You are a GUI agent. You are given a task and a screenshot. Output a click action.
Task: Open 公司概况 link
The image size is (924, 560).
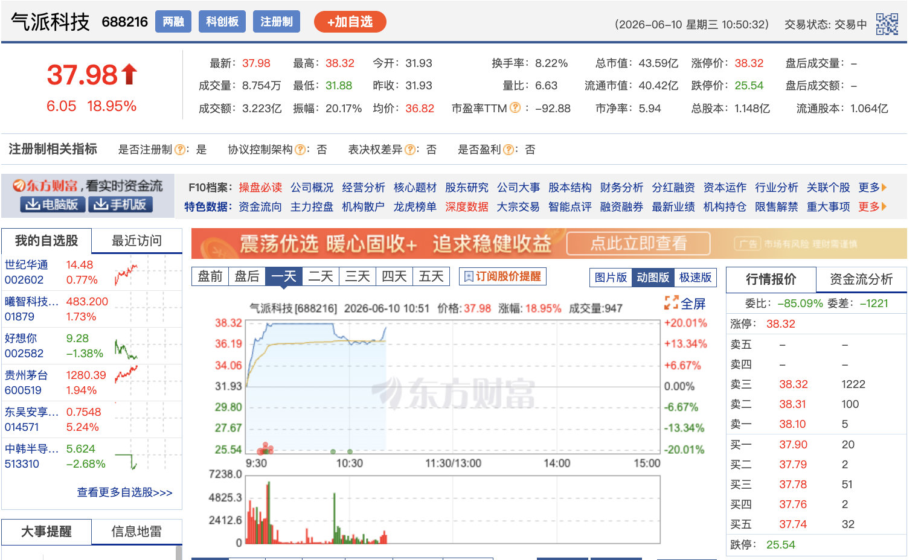tap(312, 188)
